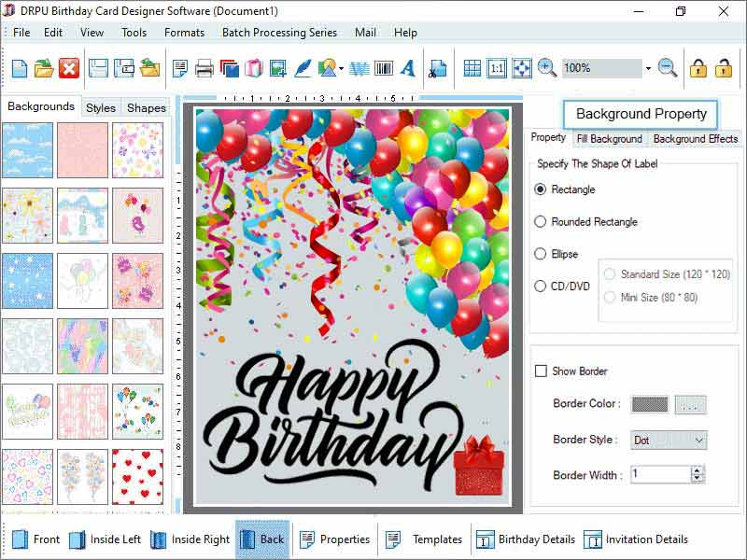Viewport: 747px width, 560px height.
Task: Expand the zoom percentage dropdown
Action: click(x=648, y=67)
